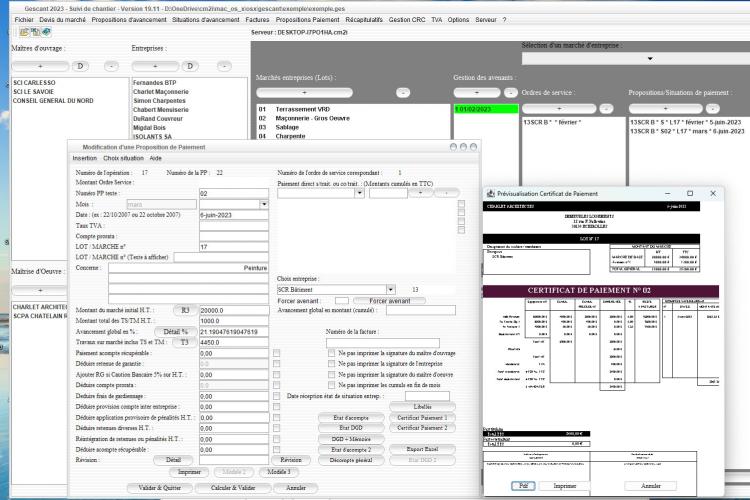This screenshot has height=500, width=750.
Task: Click the Date field showing 6-juin-2023
Action: point(234,215)
